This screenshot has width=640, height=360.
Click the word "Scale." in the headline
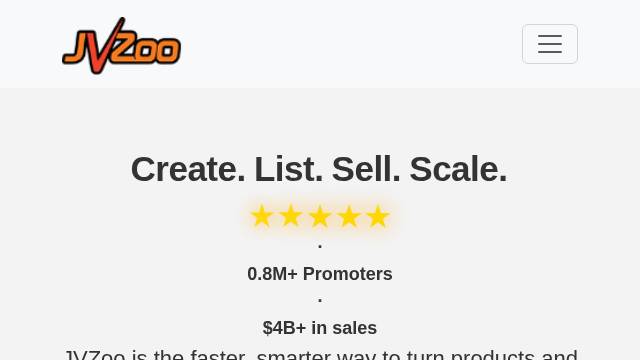(x=458, y=169)
